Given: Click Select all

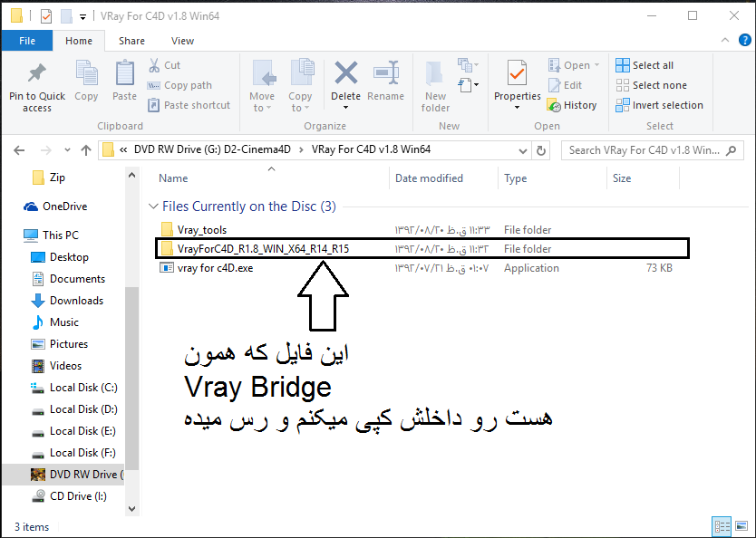Looking at the screenshot, I should (x=645, y=65).
